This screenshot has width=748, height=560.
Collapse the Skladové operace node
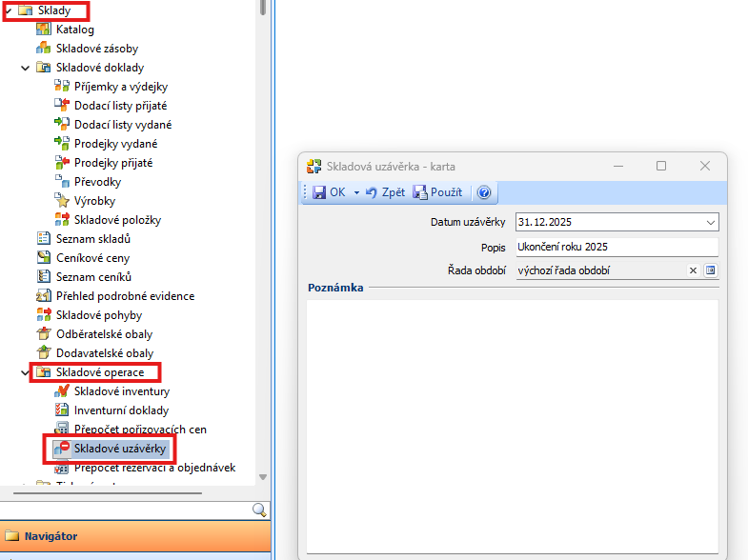point(26,372)
